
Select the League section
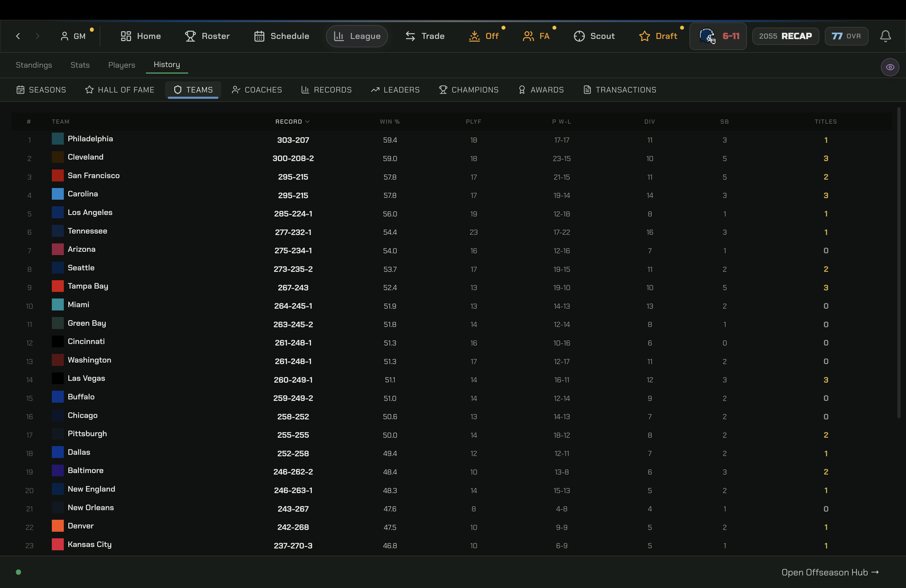pos(357,36)
